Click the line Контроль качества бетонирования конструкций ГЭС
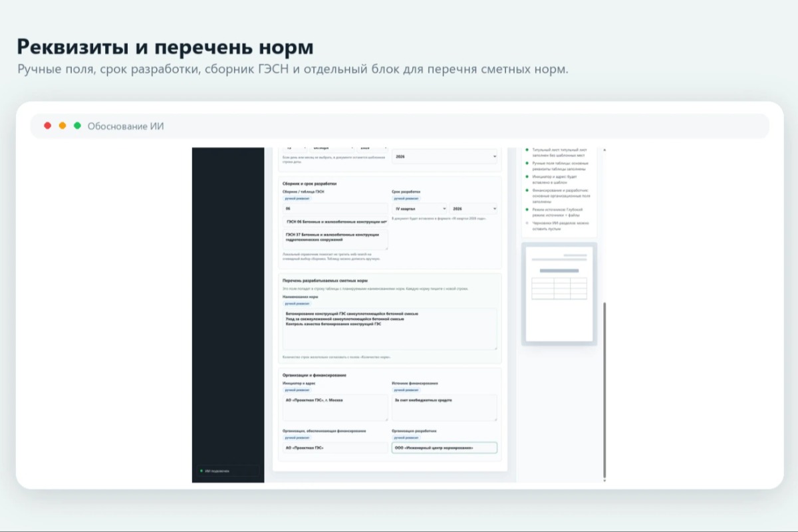Viewport: 798px width, 532px height. pyautogui.click(x=333, y=324)
